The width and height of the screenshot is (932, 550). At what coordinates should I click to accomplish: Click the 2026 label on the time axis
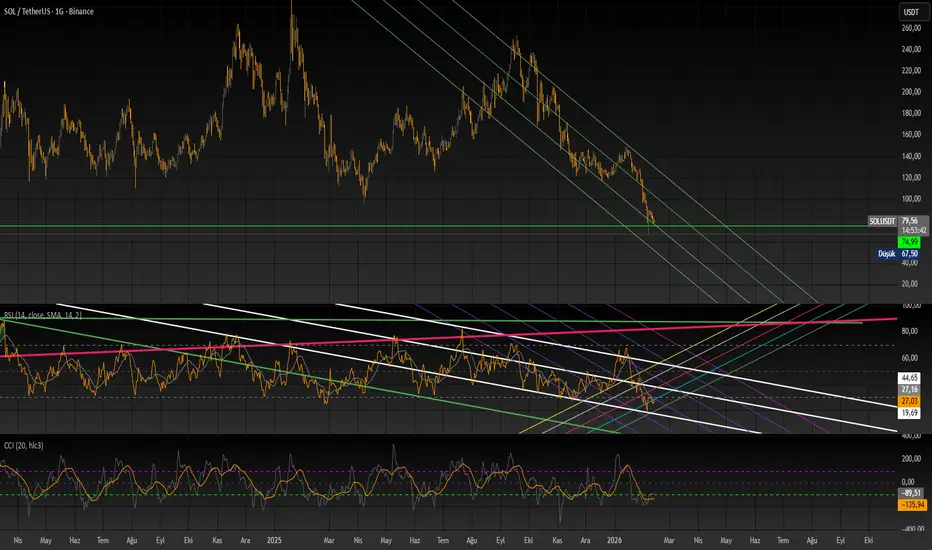point(616,541)
